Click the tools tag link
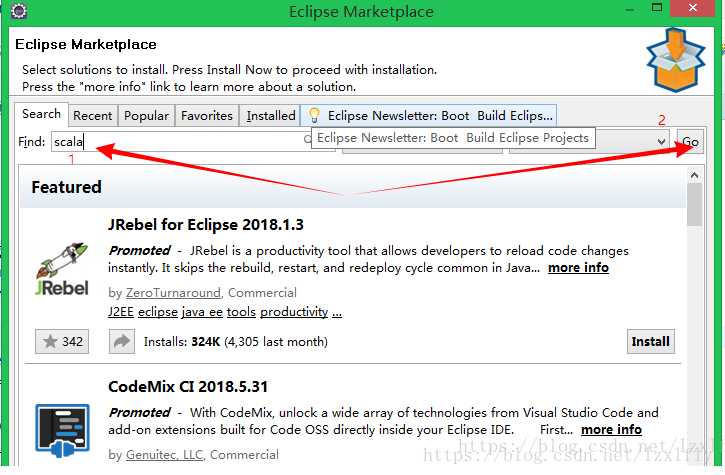The height and width of the screenshot is (475, 725). 241,312
